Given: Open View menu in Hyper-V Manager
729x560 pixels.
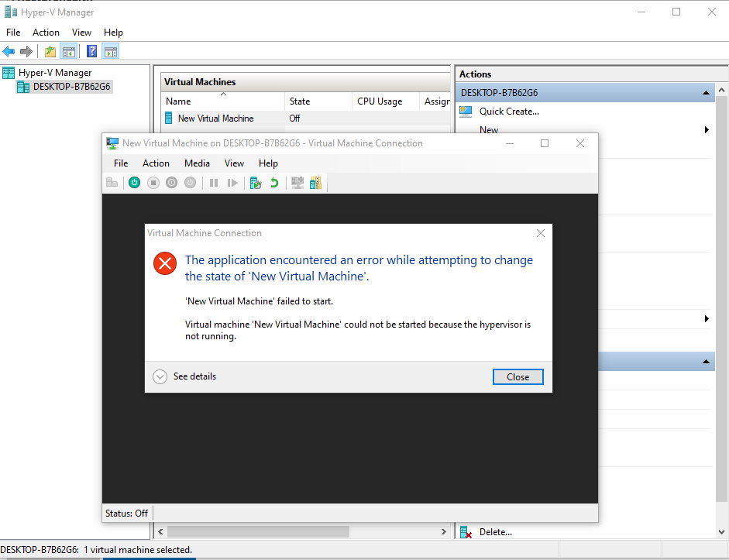Looking at the screenshot, I should [x=81, y=33].
